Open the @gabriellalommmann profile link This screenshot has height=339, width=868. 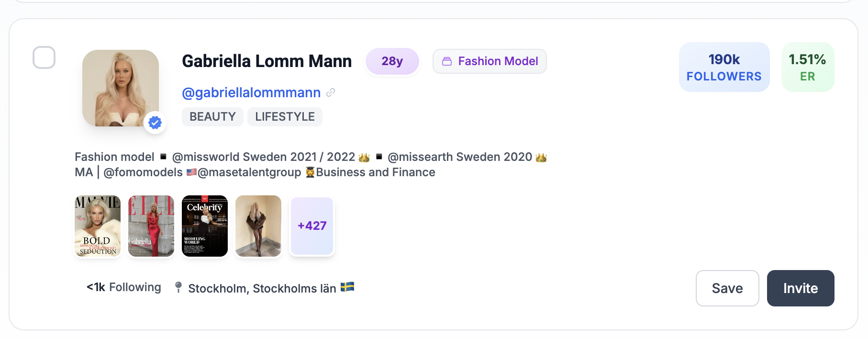tap(251, 92)
